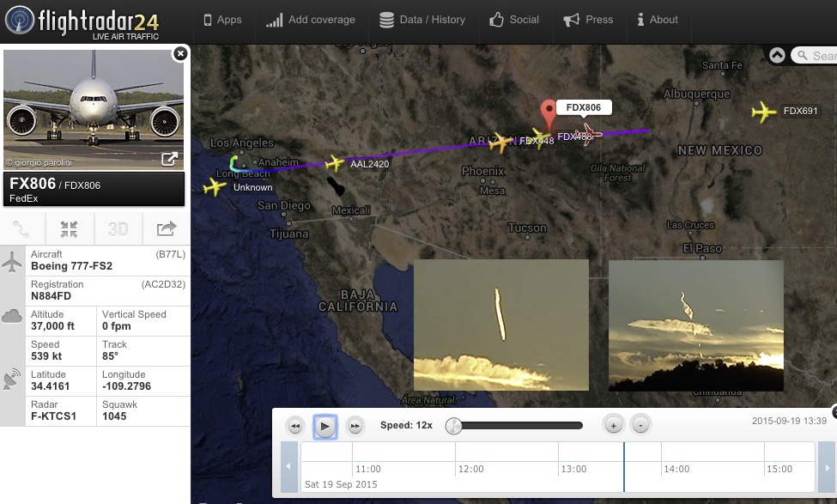Screen dimensions: 837x504
Task: Click the search magnifier icon
Action: tap(802, 55)
